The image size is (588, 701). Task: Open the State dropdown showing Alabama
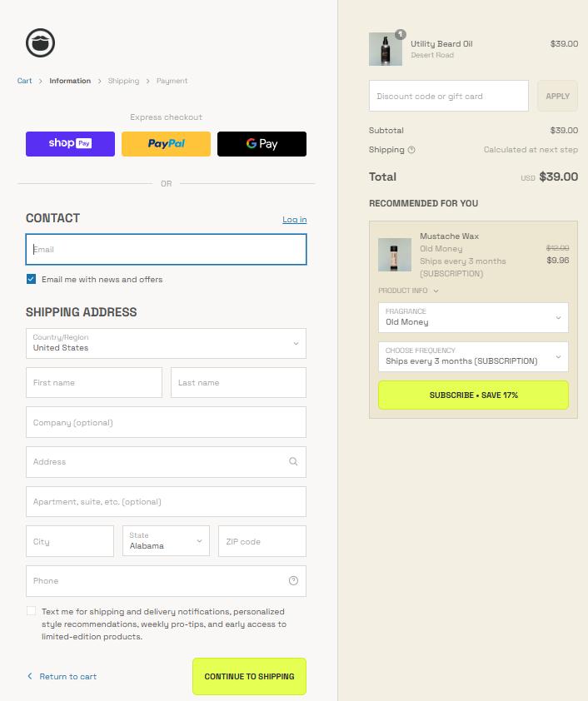[x=166, y=541]
